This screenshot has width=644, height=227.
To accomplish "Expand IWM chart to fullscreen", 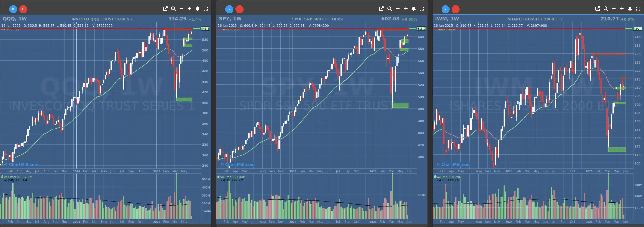I will pos(638,9).
